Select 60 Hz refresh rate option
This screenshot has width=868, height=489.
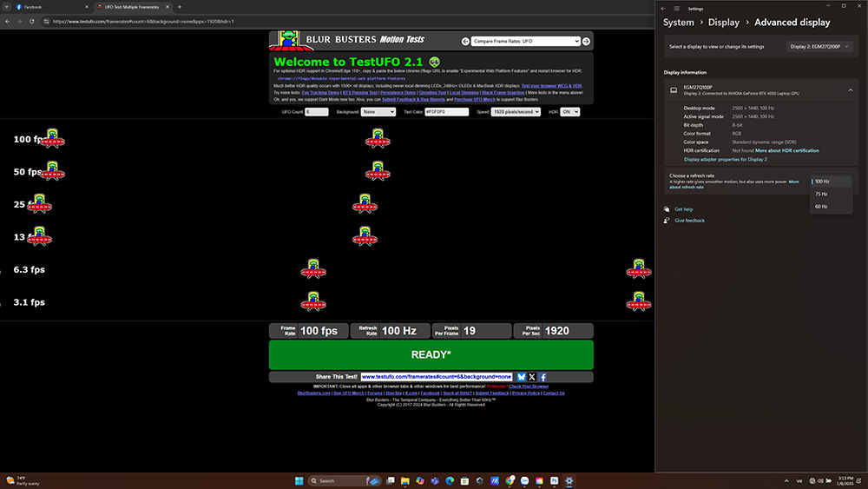pyautogui.click(x=831, y=207)
